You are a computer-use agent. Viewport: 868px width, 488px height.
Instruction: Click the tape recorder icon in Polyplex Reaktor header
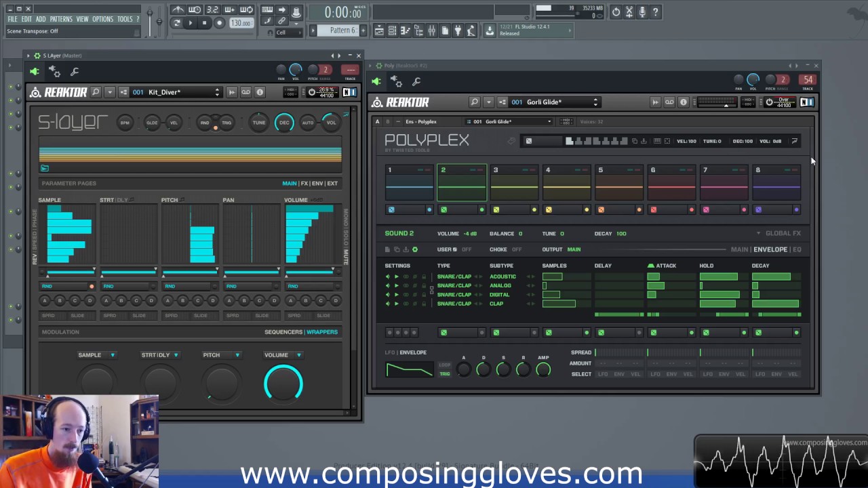(x=669, y=102)
